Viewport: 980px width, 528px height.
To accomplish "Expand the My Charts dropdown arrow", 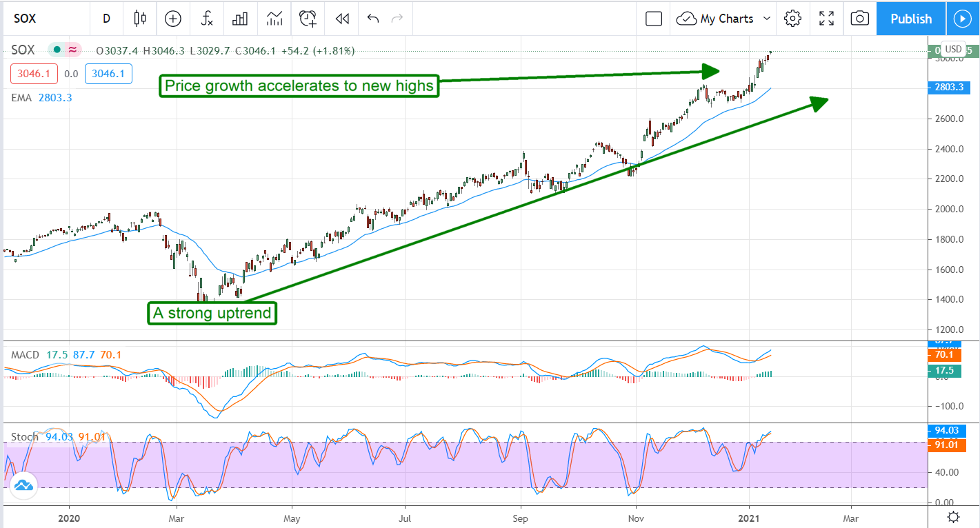I will (766, 19).
